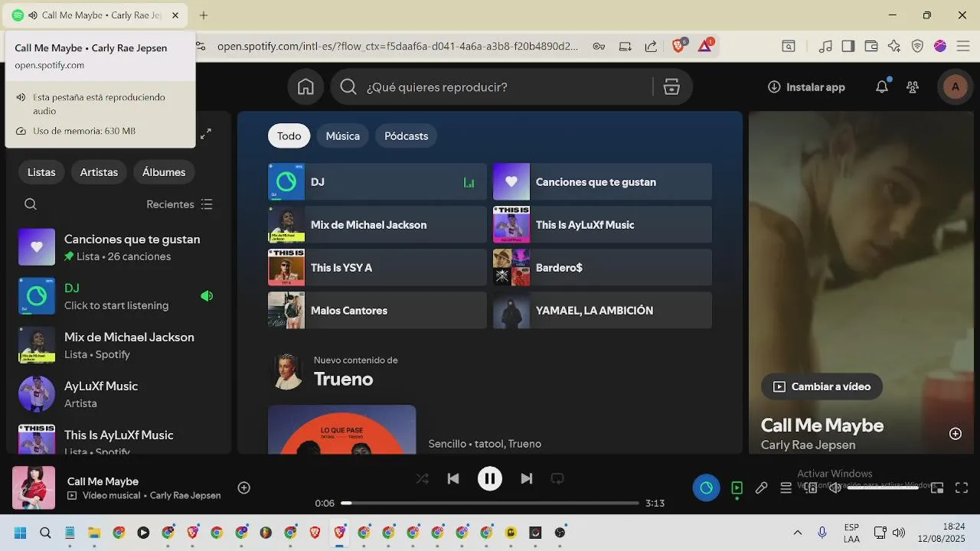Click the Instalar app button
980x551 pixels.
806,87
